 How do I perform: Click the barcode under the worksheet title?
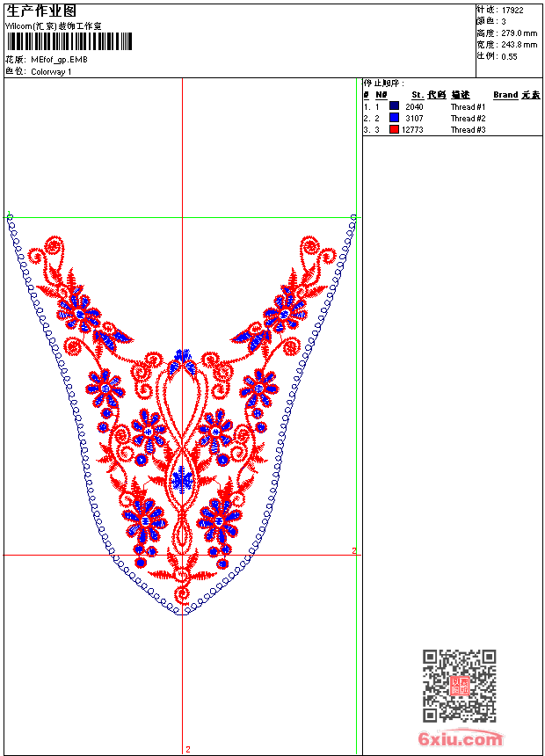pos(69,41)
